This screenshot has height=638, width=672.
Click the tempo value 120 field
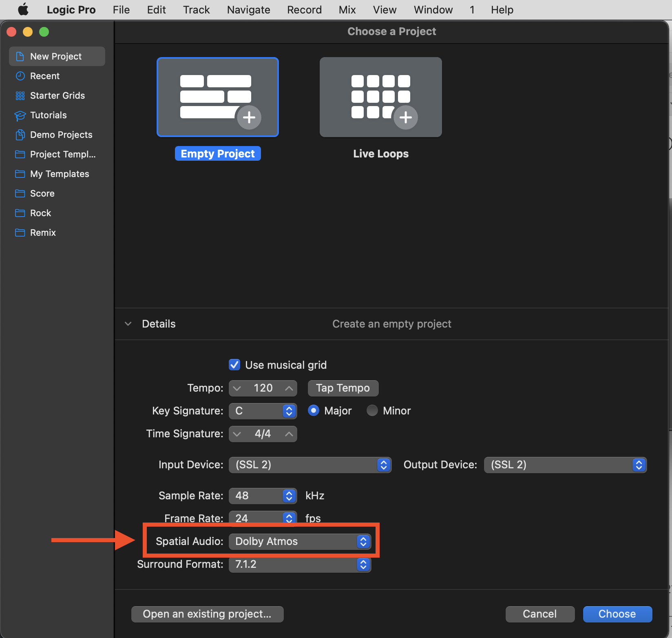(263, 388)
